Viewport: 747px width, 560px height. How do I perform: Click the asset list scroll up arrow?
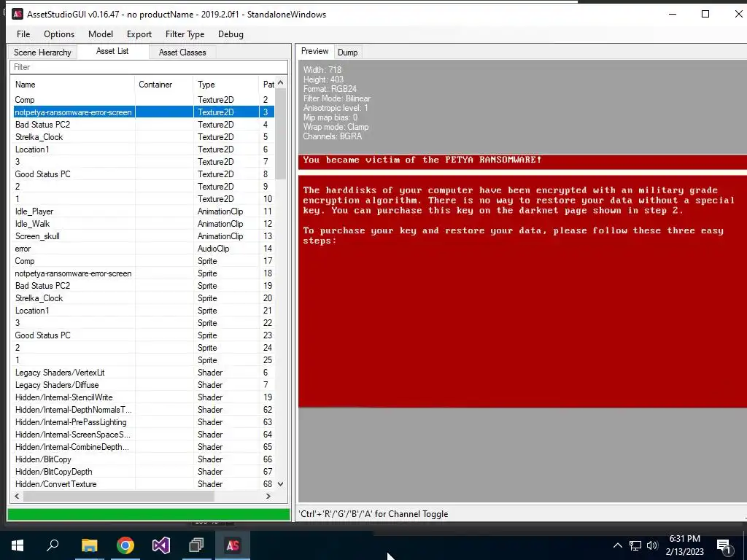[x=281, y=83]
